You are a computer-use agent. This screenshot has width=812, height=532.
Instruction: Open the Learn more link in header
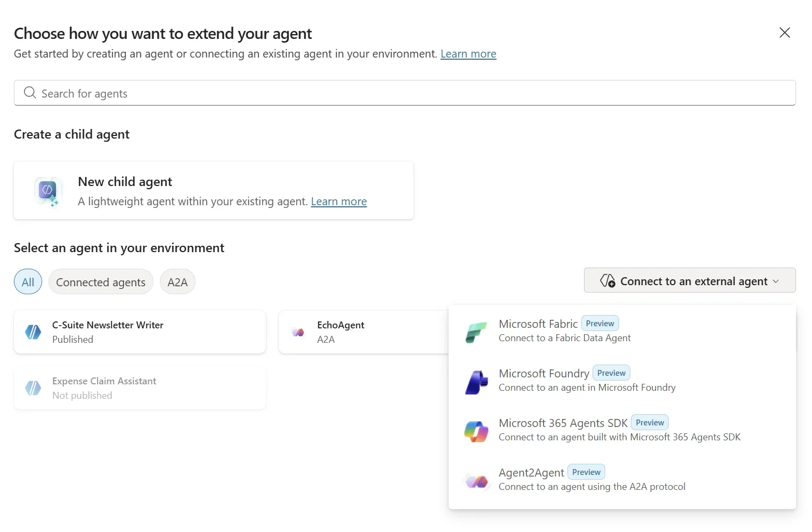[468, 54]
